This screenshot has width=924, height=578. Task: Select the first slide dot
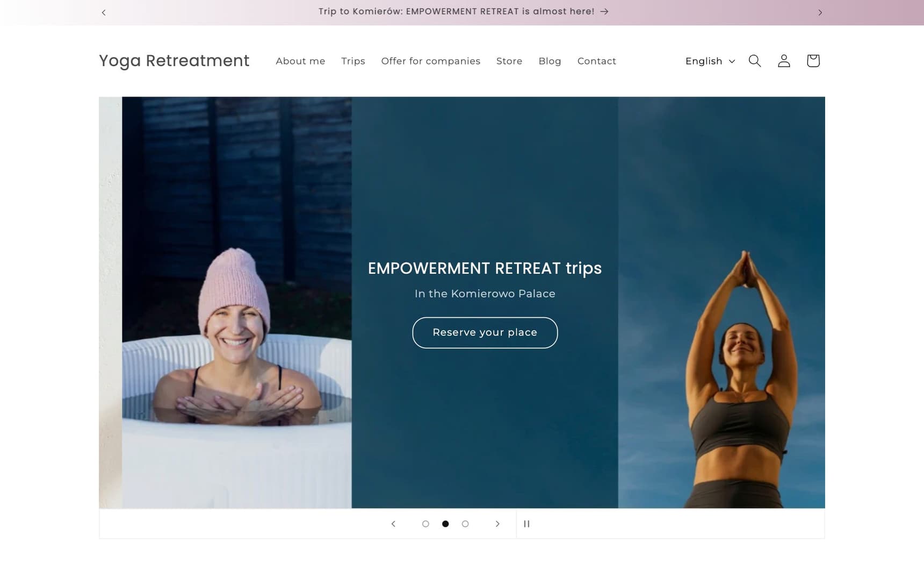coord(425,524)
